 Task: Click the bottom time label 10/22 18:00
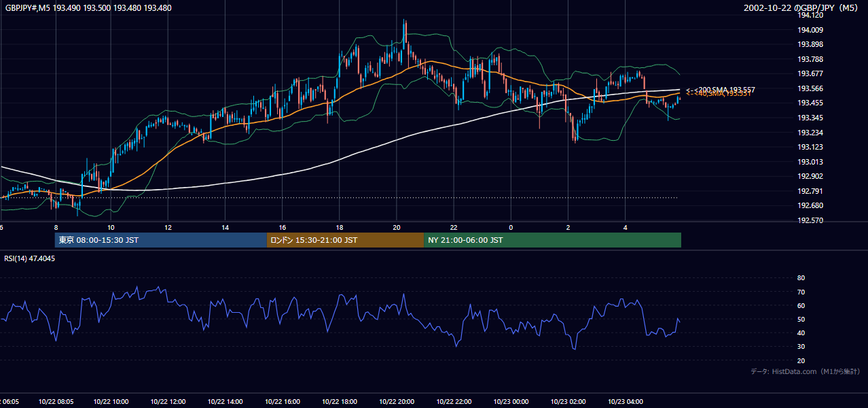coord(340,402)
